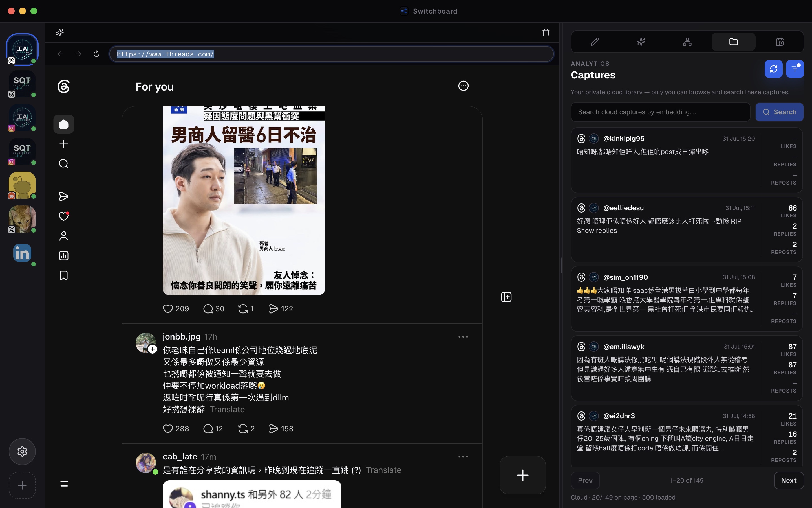Viewport: 812px width, 508px height.
Task: Open cab_late profile name
Action: (x=180, y=457)
